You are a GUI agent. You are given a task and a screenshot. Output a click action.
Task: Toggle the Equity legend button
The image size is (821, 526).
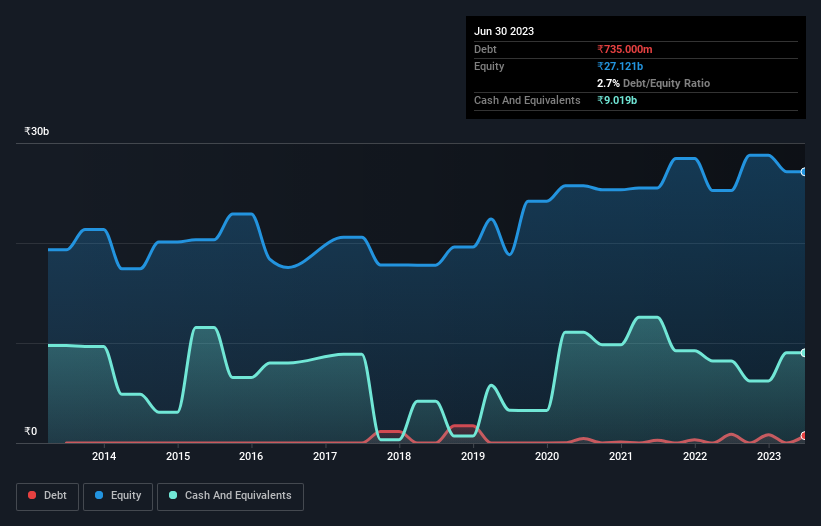click(118, 496)
